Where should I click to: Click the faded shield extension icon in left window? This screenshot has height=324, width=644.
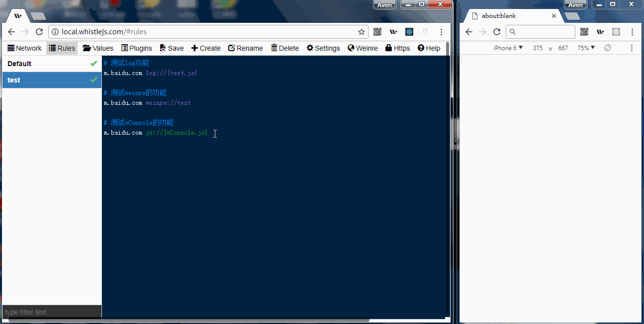tap(425, 32)
